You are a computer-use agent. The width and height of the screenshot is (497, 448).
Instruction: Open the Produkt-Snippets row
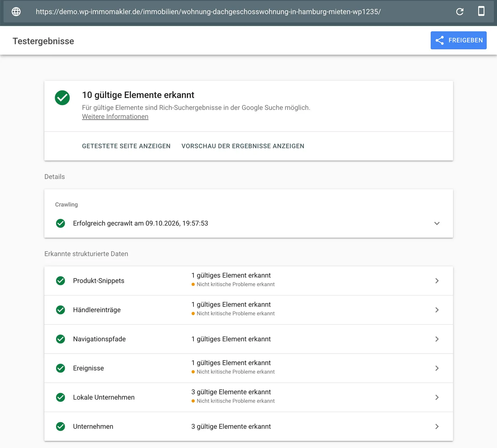click(x=248, y=281)
